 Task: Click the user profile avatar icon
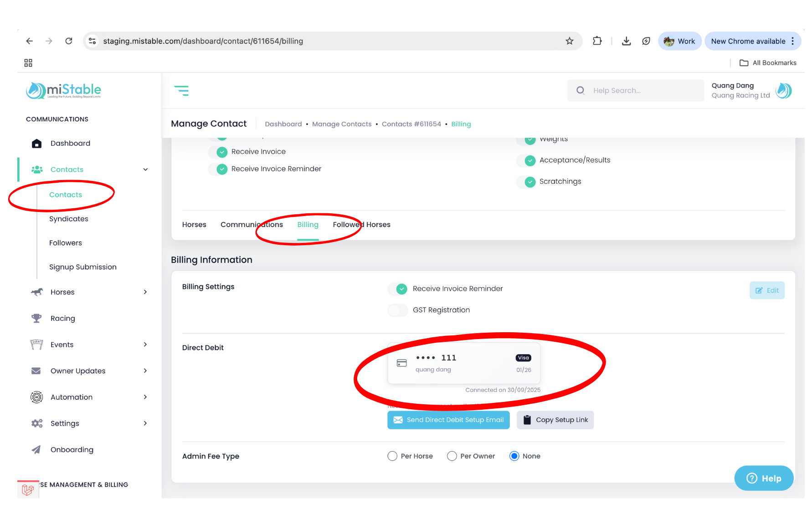pos(783,91)
